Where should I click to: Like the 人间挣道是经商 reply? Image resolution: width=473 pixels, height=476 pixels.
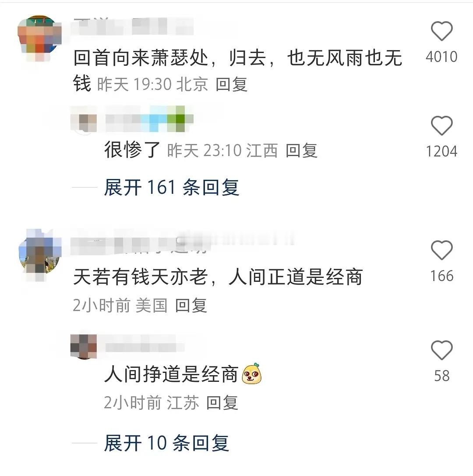tap(441, 350)
